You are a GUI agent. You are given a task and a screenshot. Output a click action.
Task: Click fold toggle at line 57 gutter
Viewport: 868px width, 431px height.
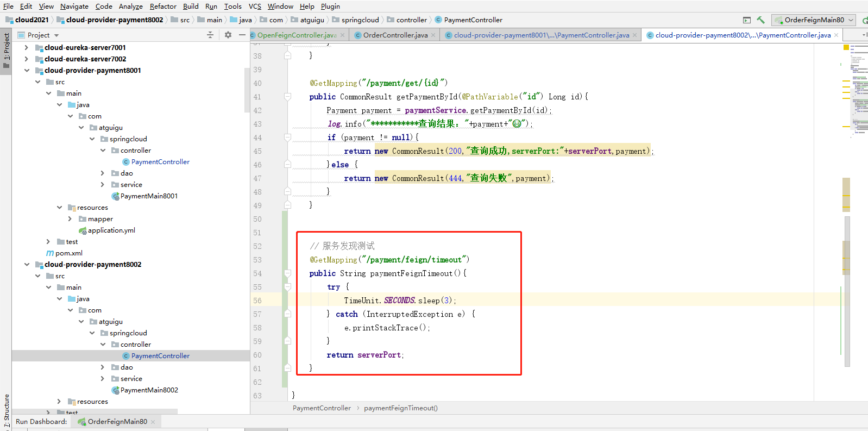(287, 314)
